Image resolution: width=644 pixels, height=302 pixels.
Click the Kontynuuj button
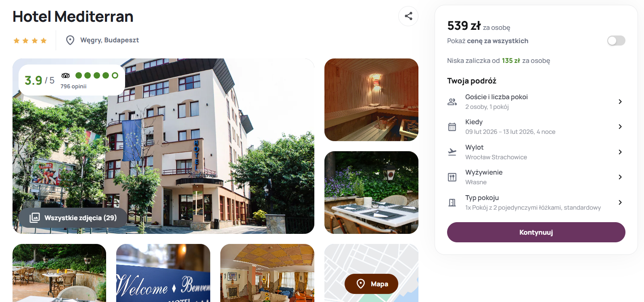[x=536, y=232]
